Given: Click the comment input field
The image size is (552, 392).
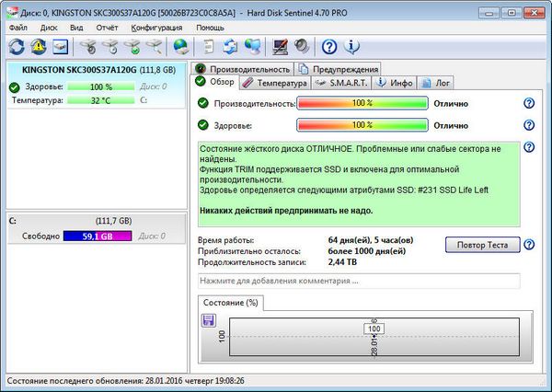Looking at the screenshot, I should pos(359,280).
